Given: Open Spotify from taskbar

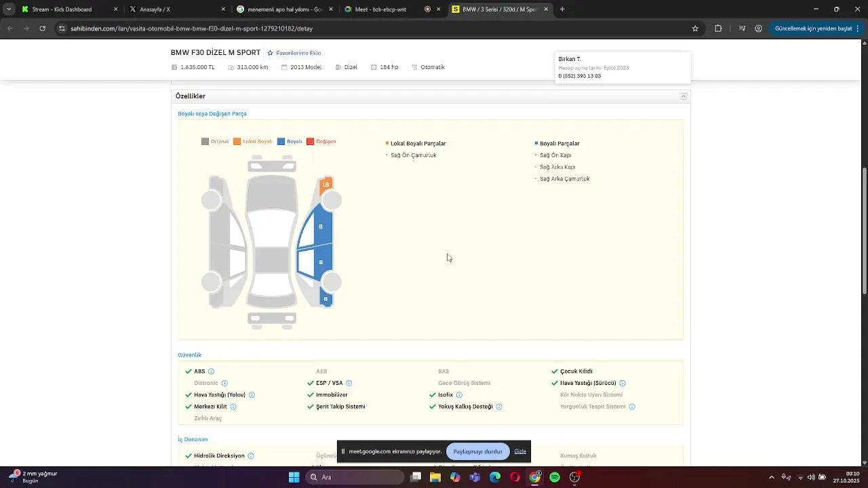Looking at the screenshot, I should [555, 477].
